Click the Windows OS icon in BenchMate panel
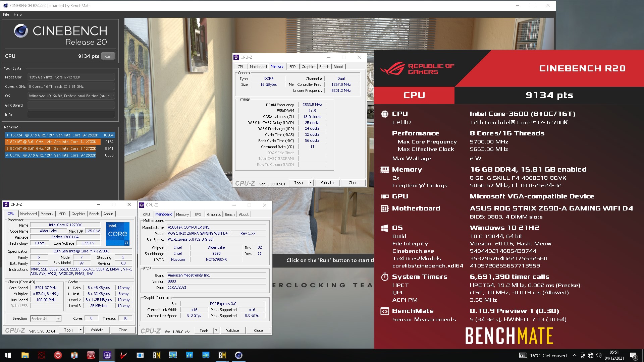The image size is (644, 362). tap(385, 228)
